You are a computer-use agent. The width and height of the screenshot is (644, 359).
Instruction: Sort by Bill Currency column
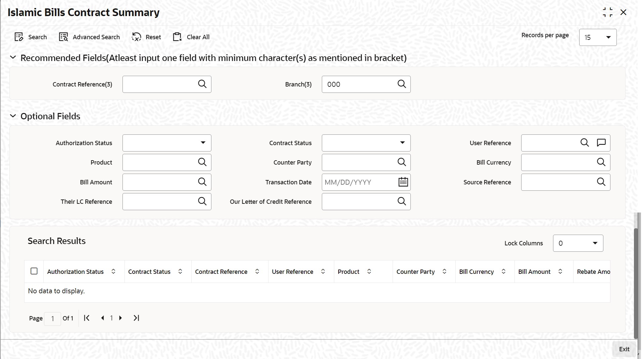pyautogui.click(x=503, y=272)
